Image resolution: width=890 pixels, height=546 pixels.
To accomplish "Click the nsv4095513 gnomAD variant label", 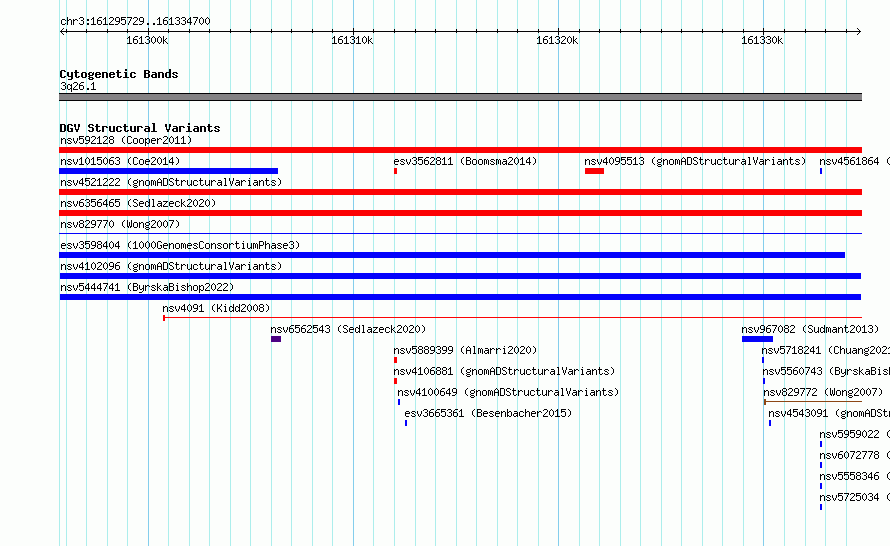I will pos(695,161).
